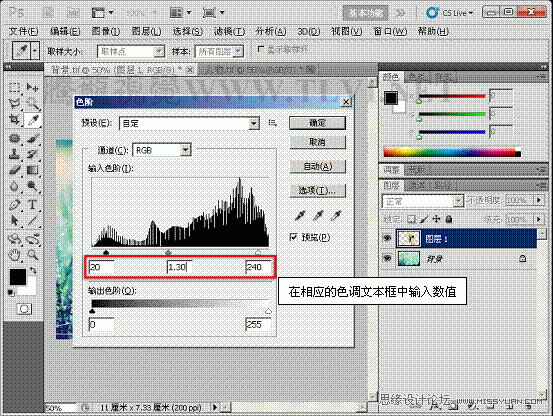Click the 自动(A) auto button
This screenshot has height=416, width=553.
click(x=317, y=166)
